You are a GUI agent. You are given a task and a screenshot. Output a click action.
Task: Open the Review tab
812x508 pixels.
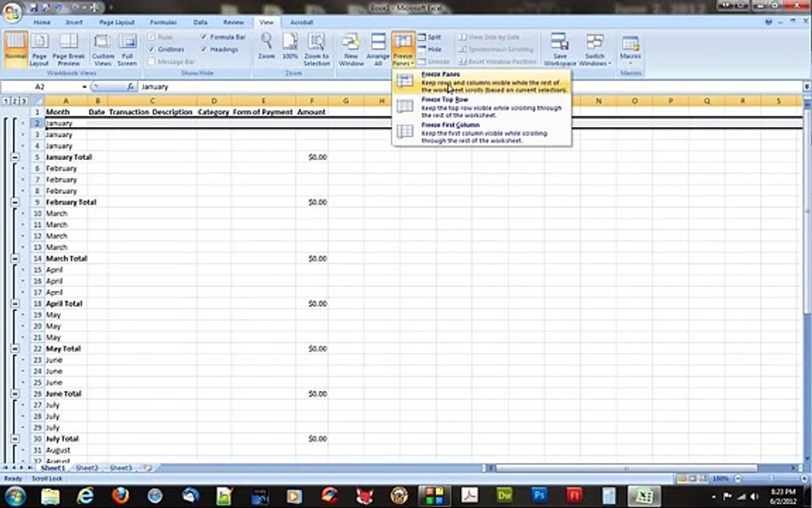(x=233, y=23)
